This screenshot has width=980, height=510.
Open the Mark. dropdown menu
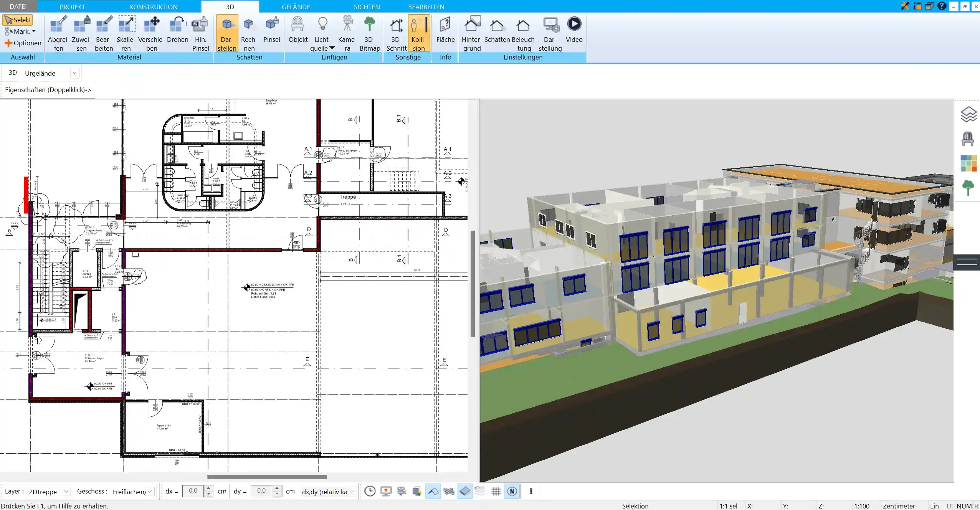[20, 31]
